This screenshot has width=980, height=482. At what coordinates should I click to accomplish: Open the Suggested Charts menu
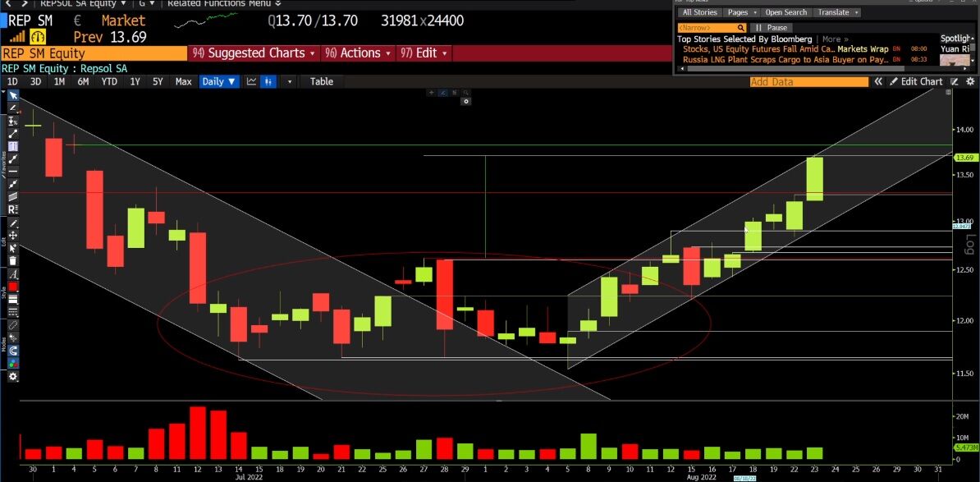(x=254, y=53)
